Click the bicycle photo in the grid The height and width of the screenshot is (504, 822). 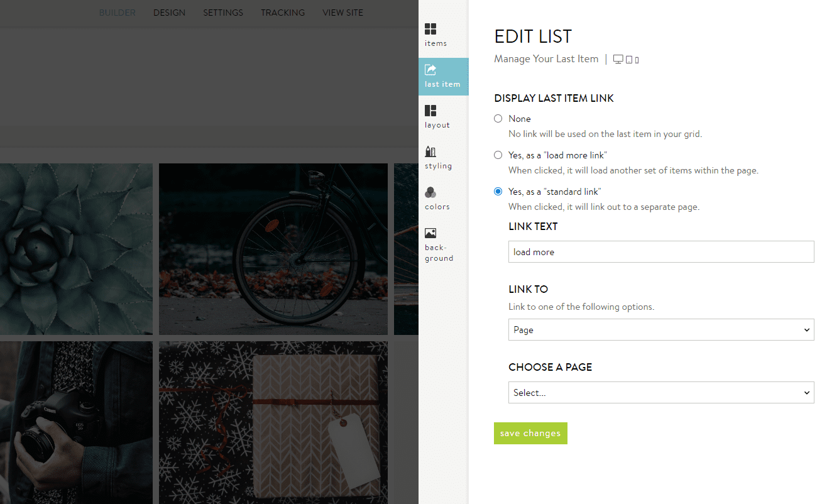[x=273, y=249]
